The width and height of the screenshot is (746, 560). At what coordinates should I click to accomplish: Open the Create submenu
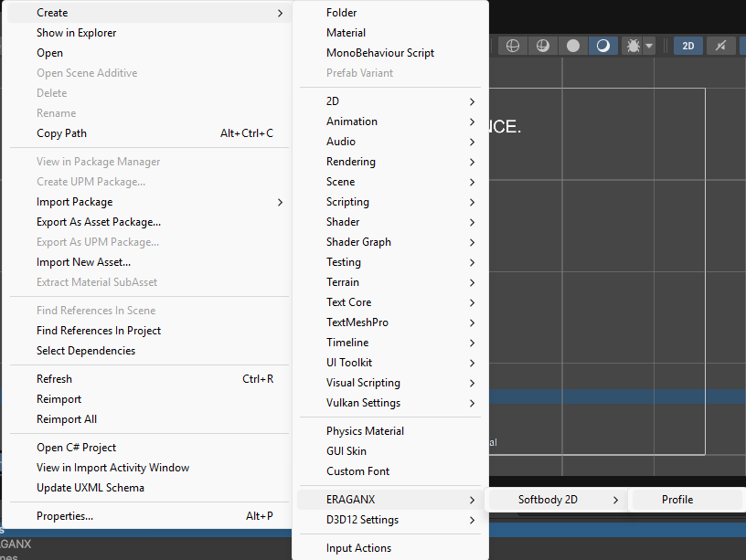(149, 13)
